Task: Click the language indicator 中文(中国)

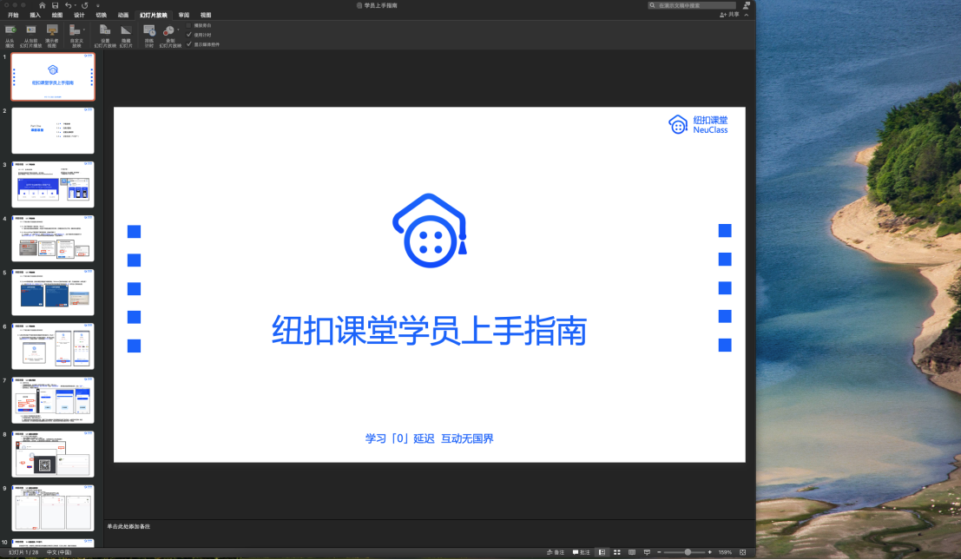Action: coord(59,552)
